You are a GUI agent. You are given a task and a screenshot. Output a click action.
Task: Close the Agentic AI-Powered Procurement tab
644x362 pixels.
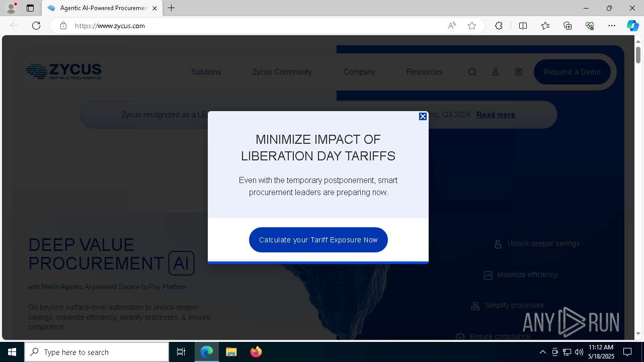tap(154, 8)
